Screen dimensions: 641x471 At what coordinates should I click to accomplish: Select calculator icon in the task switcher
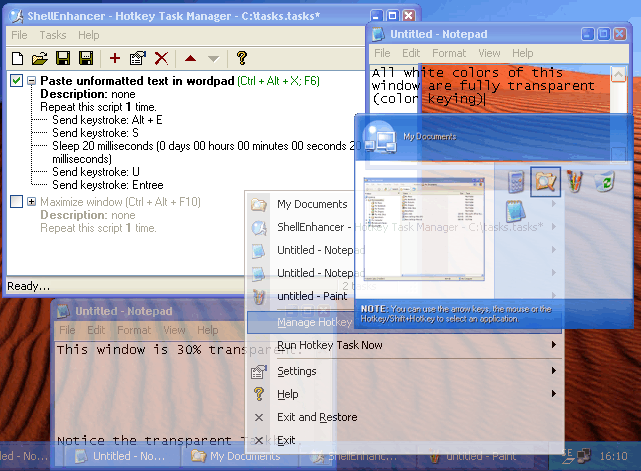[x=516, y=182]
